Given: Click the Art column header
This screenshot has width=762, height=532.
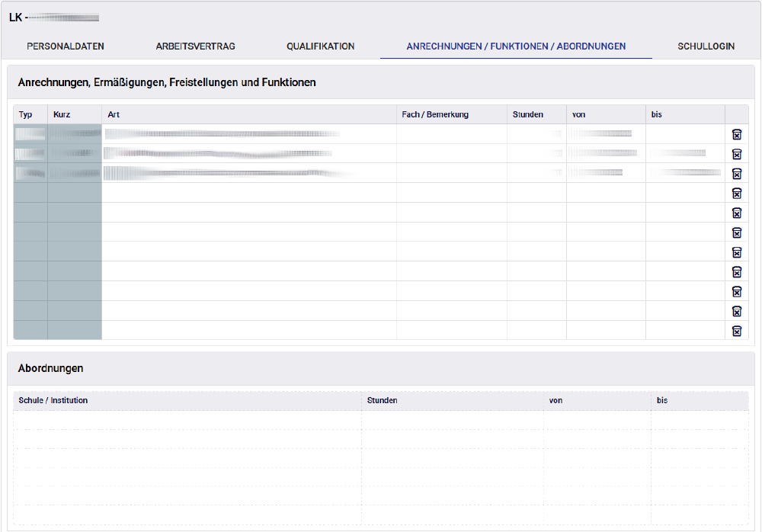Looking at the screenshot, I should click(x=114, y=114).
